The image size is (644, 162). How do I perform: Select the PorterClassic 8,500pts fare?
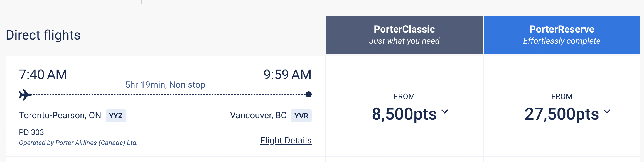click(404, 114)
